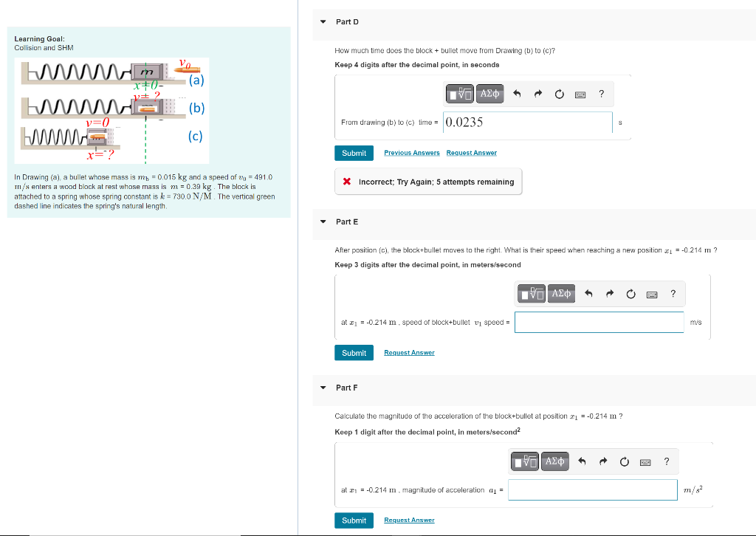Reset Part E answer with circular arrow
The image size is (756, 536).
pos(630,294)
